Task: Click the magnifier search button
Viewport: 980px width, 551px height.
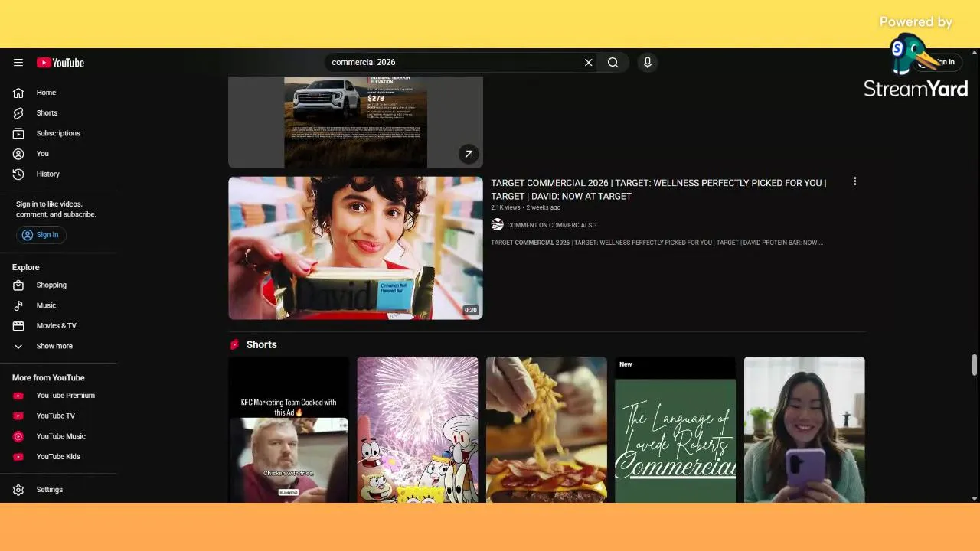Action: click(613, 63)
